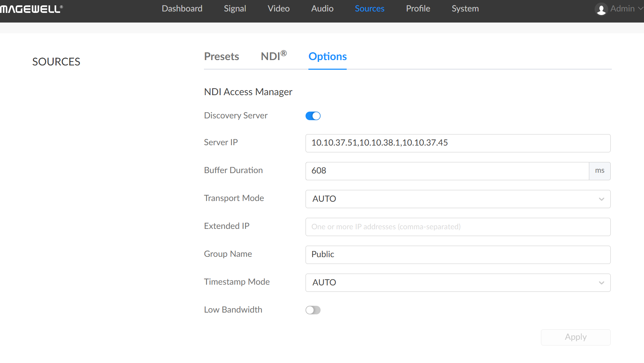The image size is (644, 363).
Task: Navigate to the Audio menu
Action: tap(322, 9)
